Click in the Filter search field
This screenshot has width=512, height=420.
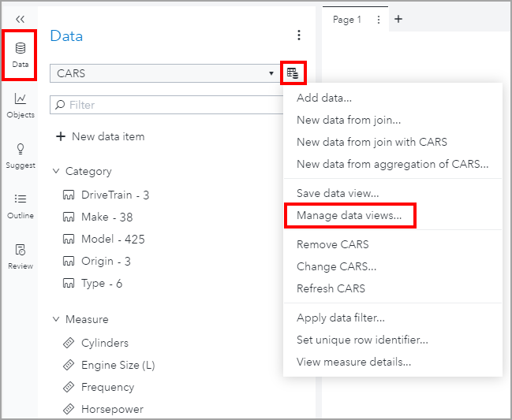166,105
